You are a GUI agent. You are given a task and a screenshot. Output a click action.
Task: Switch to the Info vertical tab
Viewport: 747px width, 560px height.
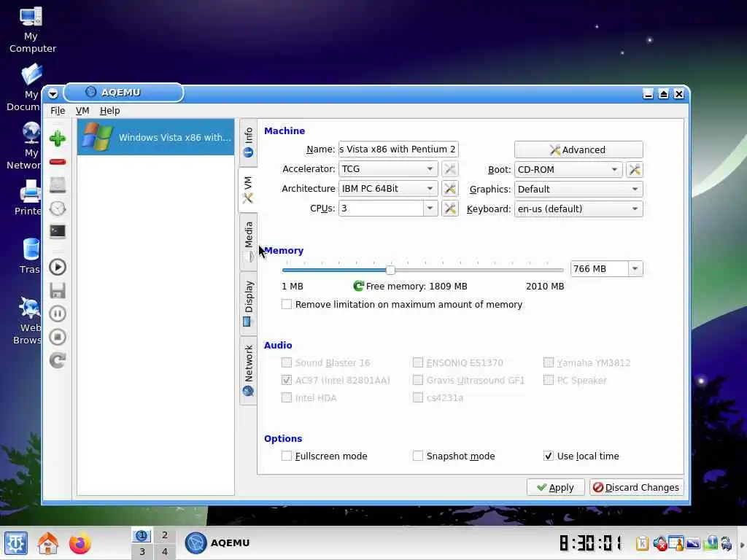click(x=248, y=142)
